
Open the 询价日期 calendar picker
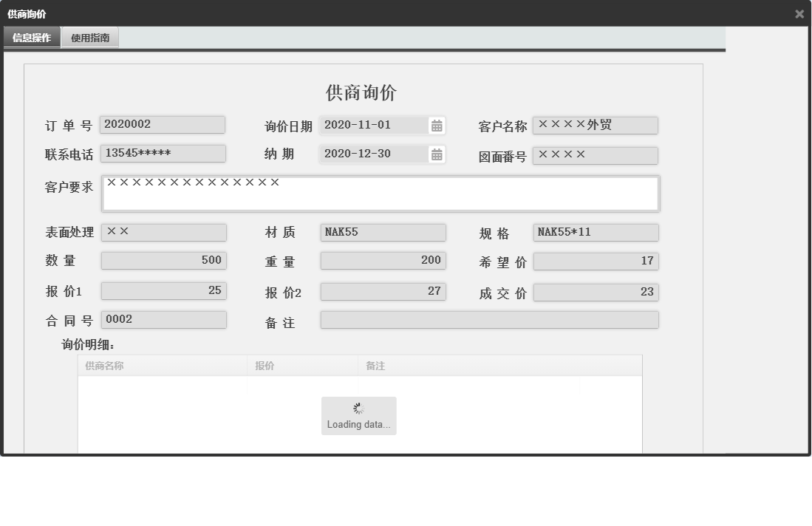click(x=437, y=125)
